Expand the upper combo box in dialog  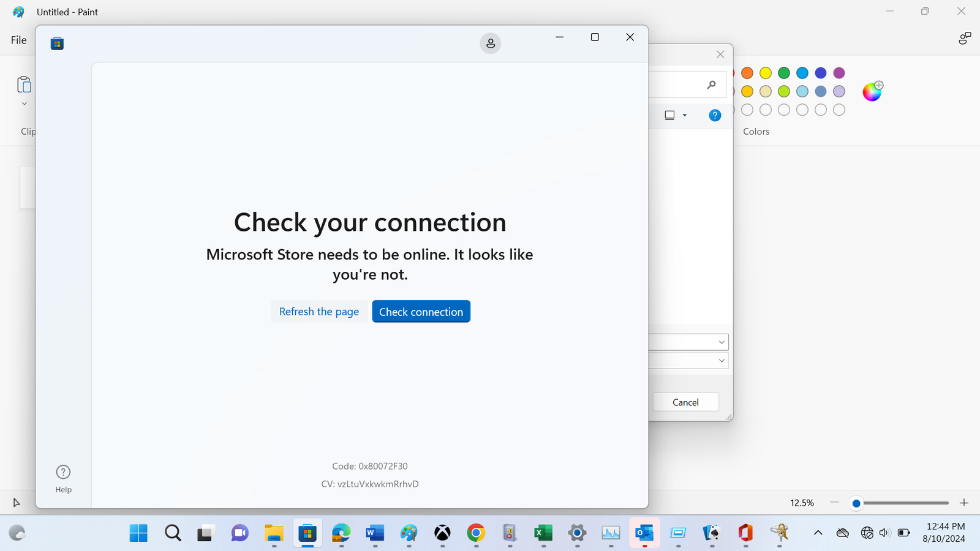(722, 342)
